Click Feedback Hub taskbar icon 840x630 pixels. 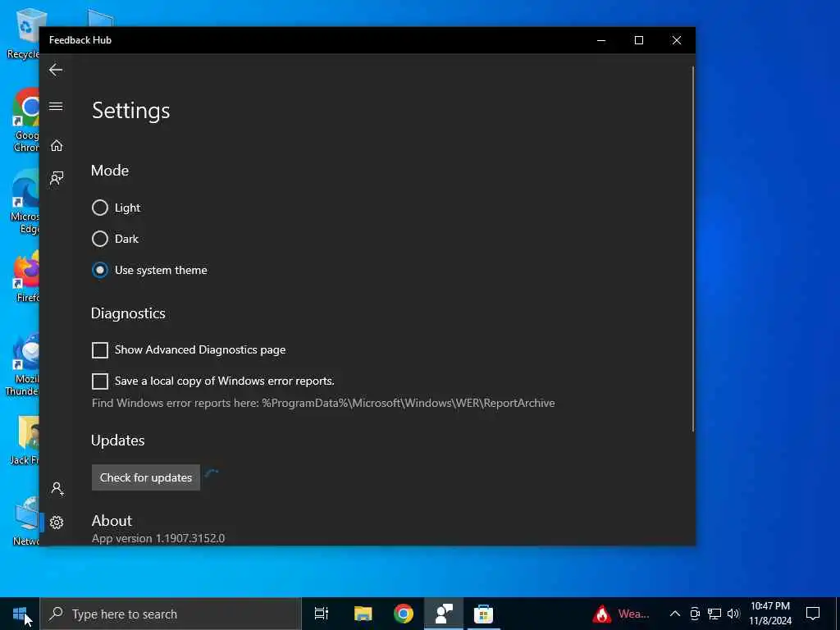click(444, 614)
